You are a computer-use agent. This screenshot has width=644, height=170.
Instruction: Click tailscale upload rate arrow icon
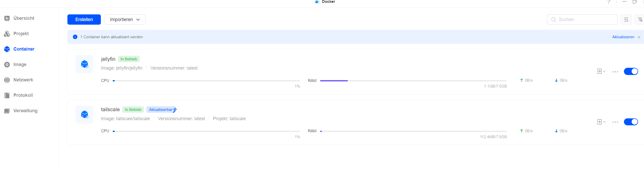pyautogui.click(x=522, y=131)
